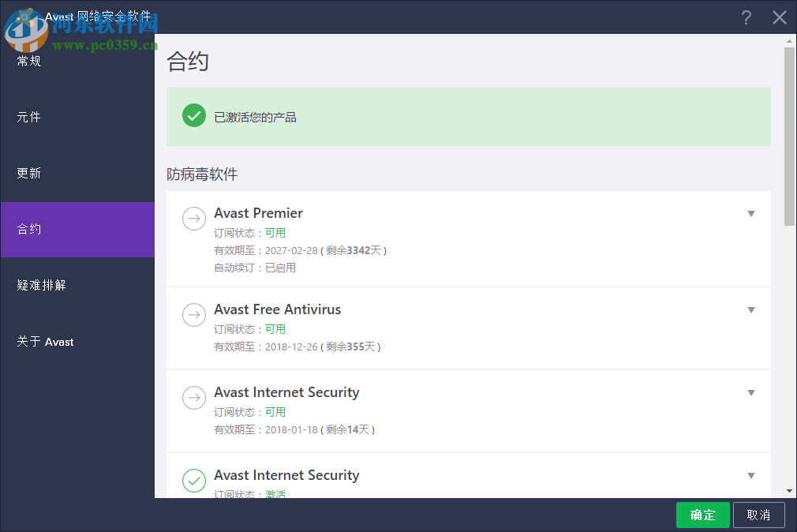This screenshot has height=532, width=797.
Task: Open Avast Premier subscription details arrow icon
Action: click(194, 219)
